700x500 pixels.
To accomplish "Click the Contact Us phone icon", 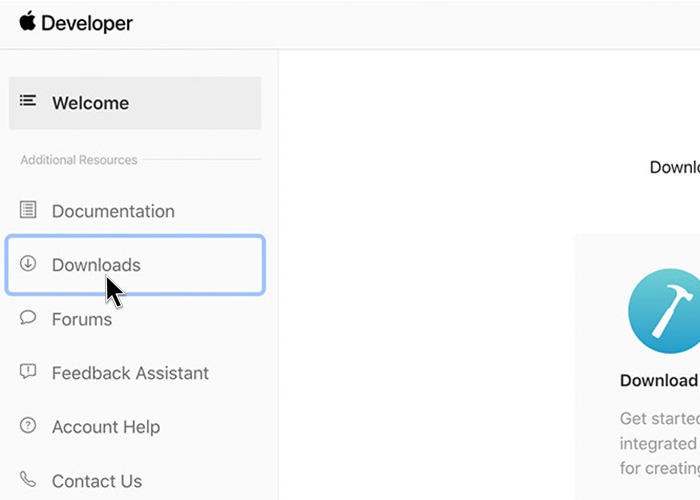I will [x=28, y=480].
